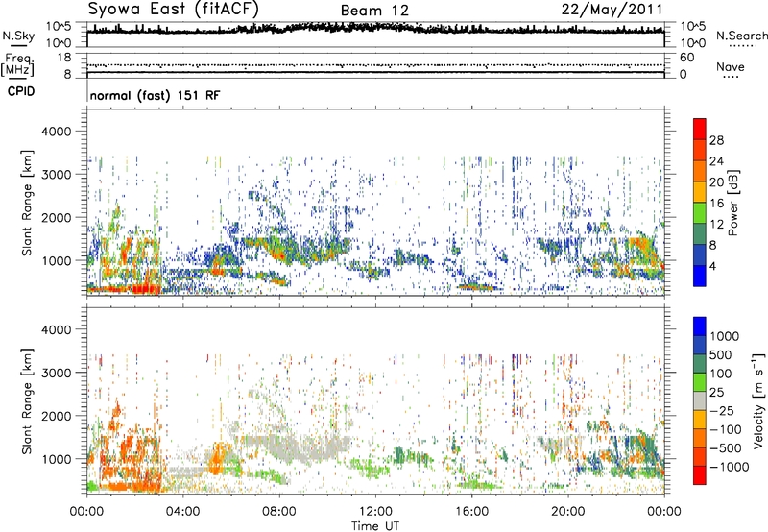The width and height of the screenshot is (768, 532).
Task: Select the "3000" tick of the power panel
Action: click(x=56, y=175)
